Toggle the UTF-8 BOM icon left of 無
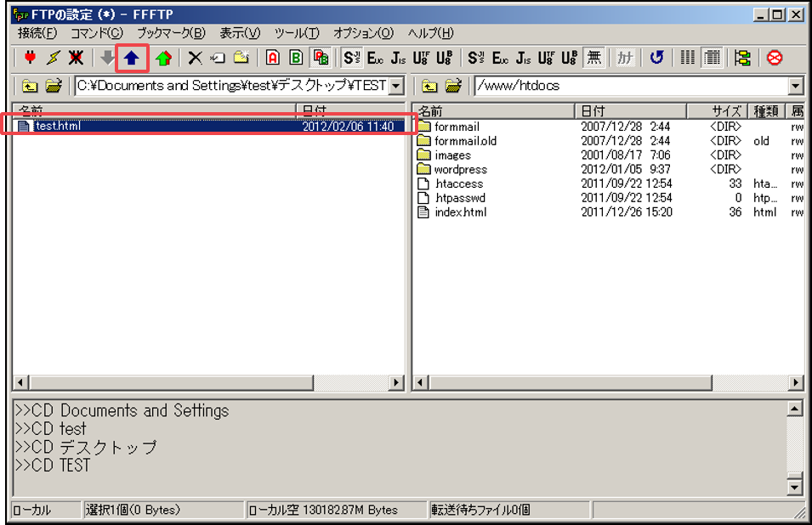812x525 pixels. [569, 58]
